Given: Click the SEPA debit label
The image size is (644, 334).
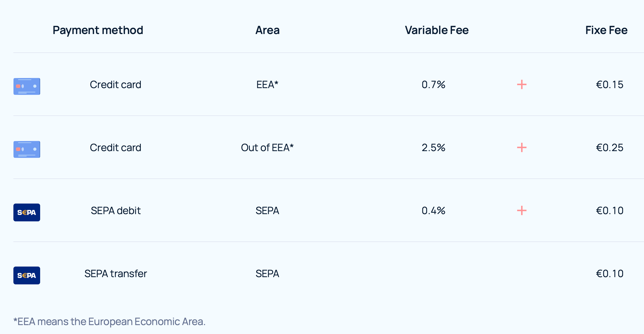Looking at the screenshot, I should tap(116, 210).
